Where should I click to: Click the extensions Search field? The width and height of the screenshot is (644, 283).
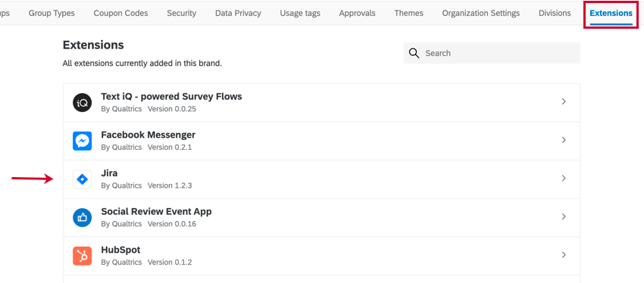coord(492,53)
